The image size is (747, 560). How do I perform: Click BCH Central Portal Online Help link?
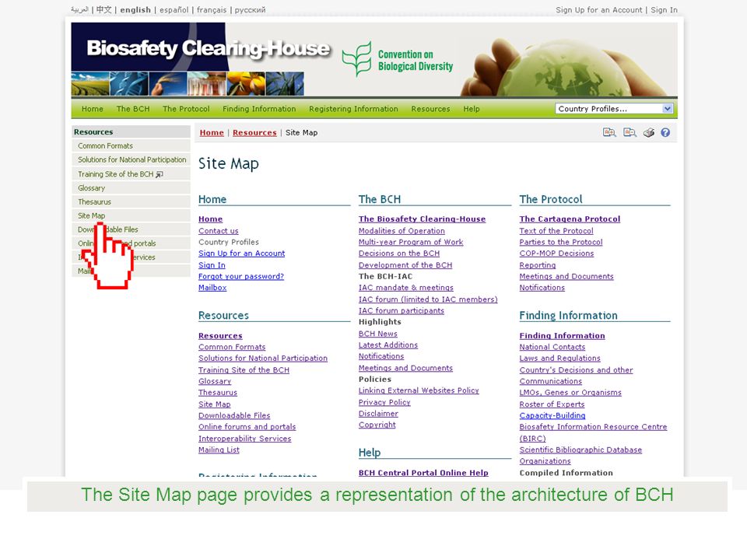423,472
